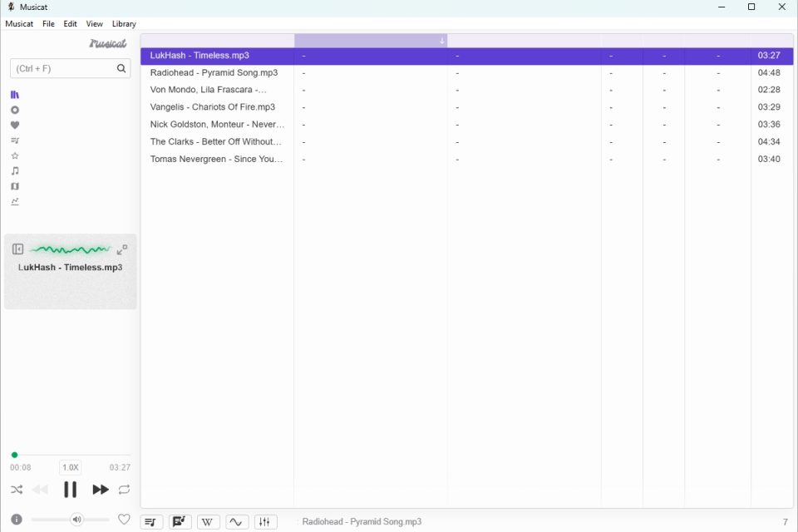Mark current song as loved (heart outline)

[124, 520]
